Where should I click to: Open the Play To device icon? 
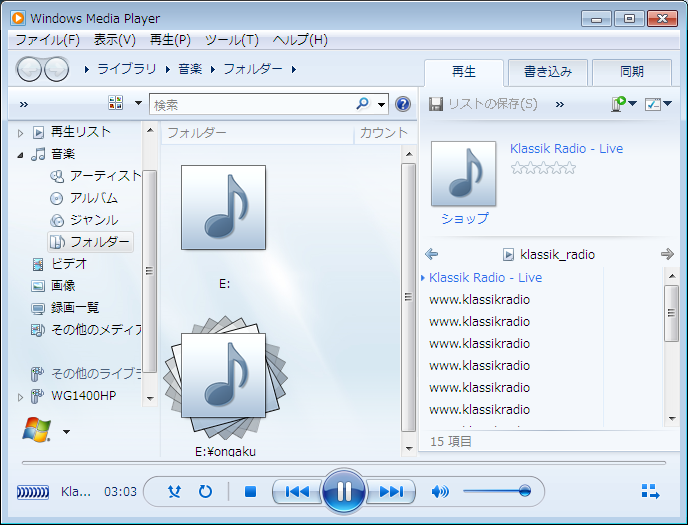click(619, 104)
